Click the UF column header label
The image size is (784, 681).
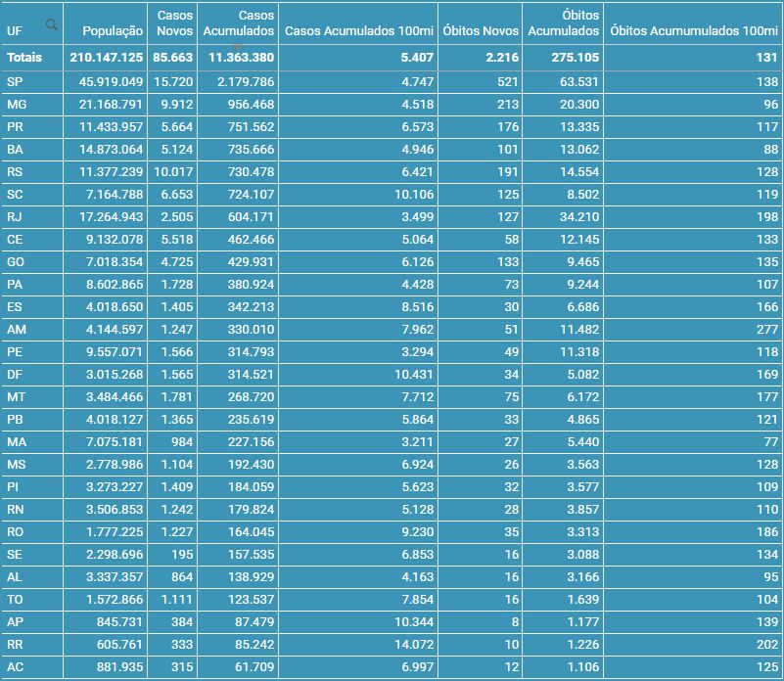(15, 31)
